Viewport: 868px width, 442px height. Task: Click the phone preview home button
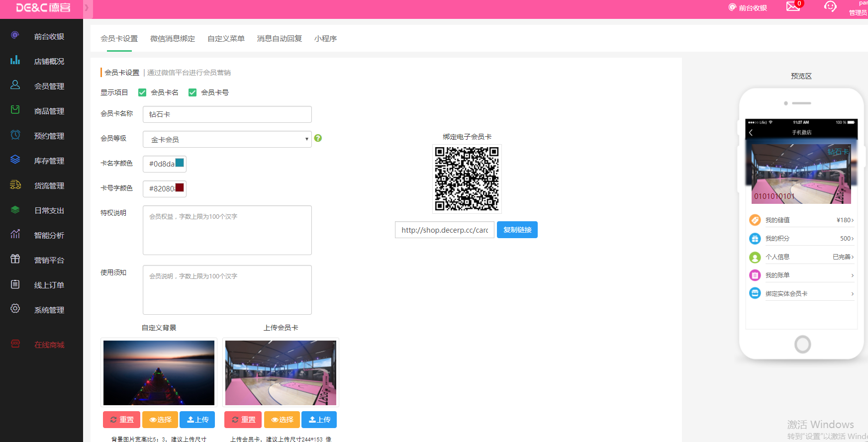pyautogui.click(x=802, y=344)
